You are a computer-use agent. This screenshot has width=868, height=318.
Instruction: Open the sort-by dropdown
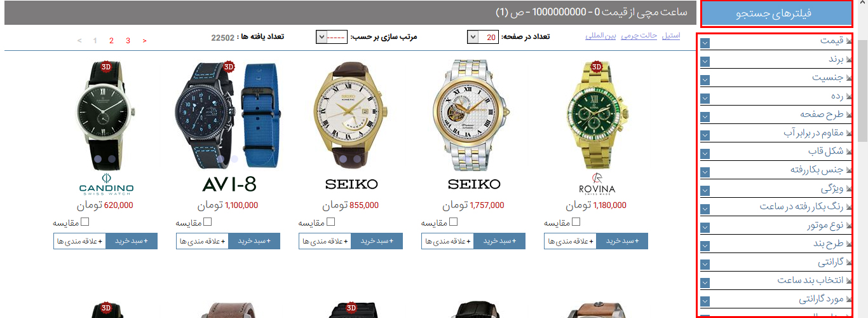pos(332,37)
